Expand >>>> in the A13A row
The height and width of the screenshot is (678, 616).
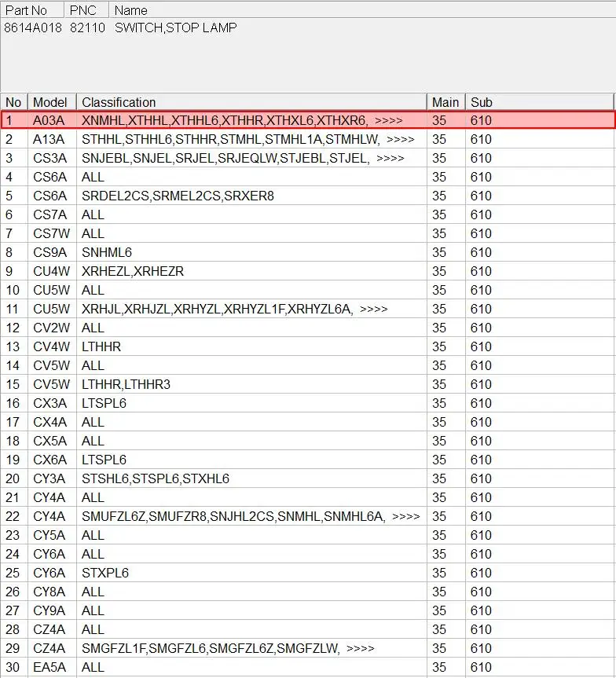(x=401, y=140)
